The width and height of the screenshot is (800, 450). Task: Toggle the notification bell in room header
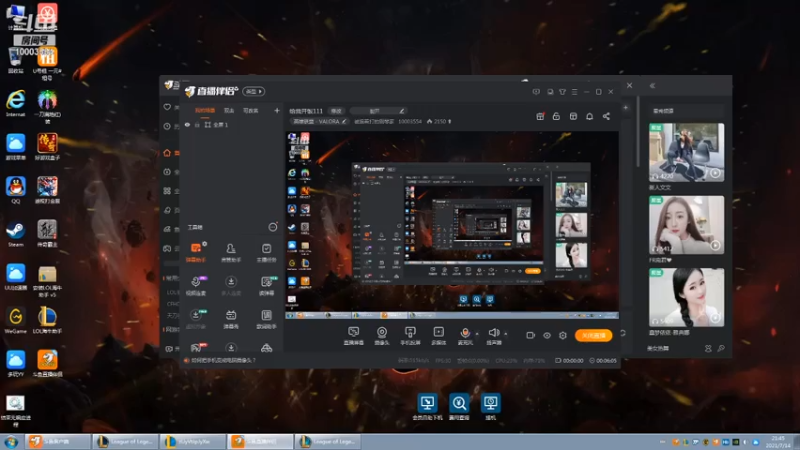point(589,116)
